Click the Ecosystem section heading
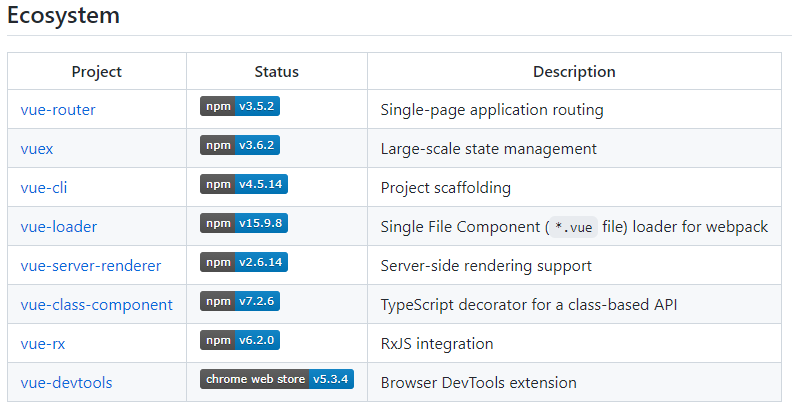Image resolution: width=792 pixels, height=410 pixels. click(x=64, y=16)
